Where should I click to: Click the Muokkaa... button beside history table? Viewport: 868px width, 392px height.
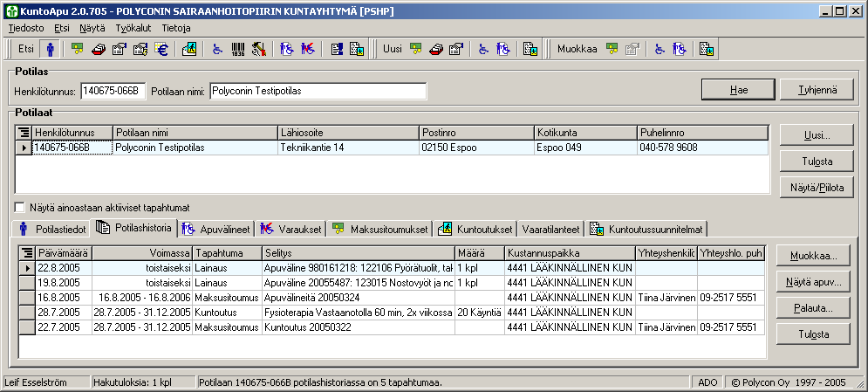tap(813, 256)
